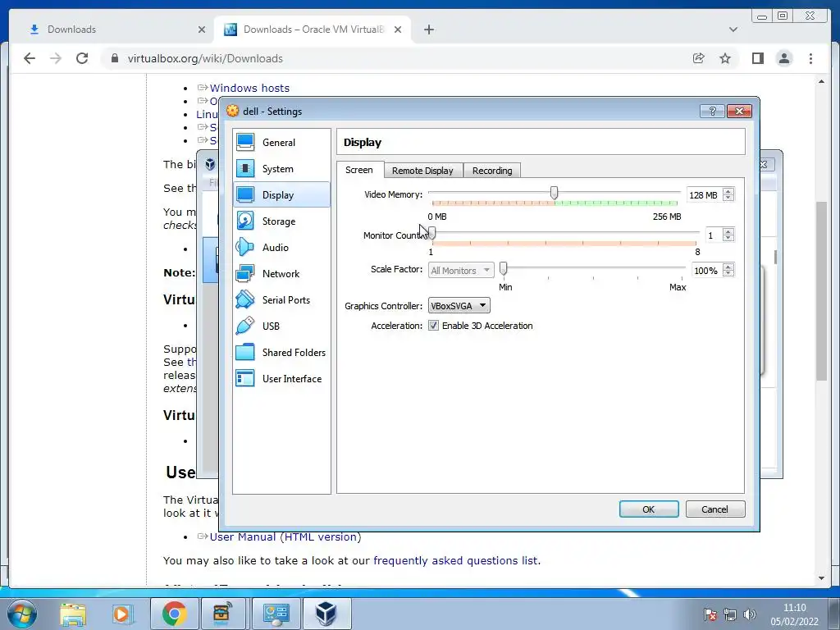Screen dimensions: 840x630
Task: Cancel the dell Settings dialog
Action: [x=715, y=509]
